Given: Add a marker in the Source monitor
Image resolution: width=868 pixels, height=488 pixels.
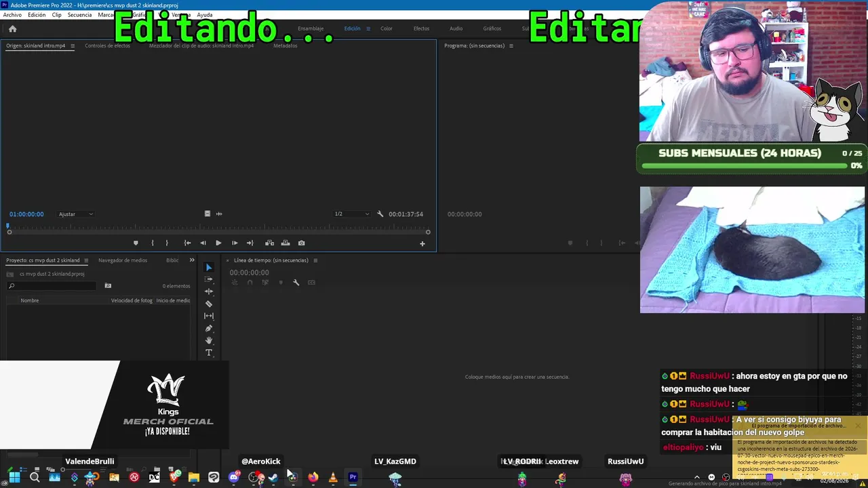Looking at the screenshot, I should tap(136, 243).
